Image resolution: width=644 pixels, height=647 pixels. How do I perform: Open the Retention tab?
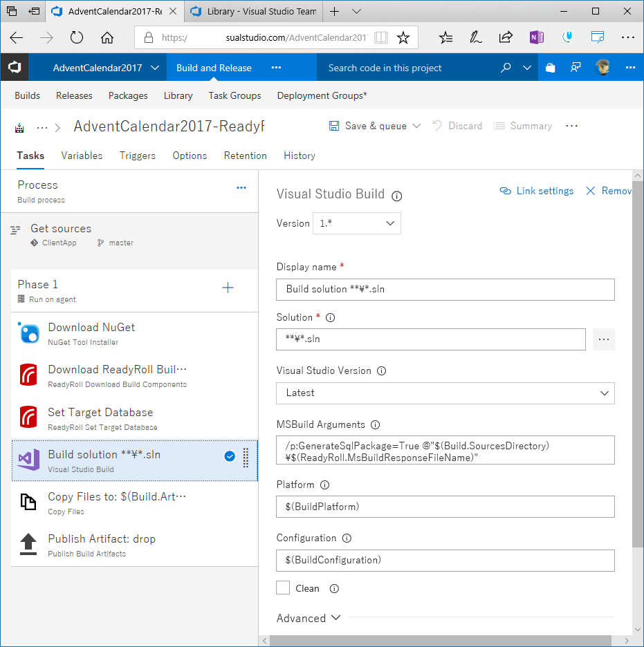(245, 156)
